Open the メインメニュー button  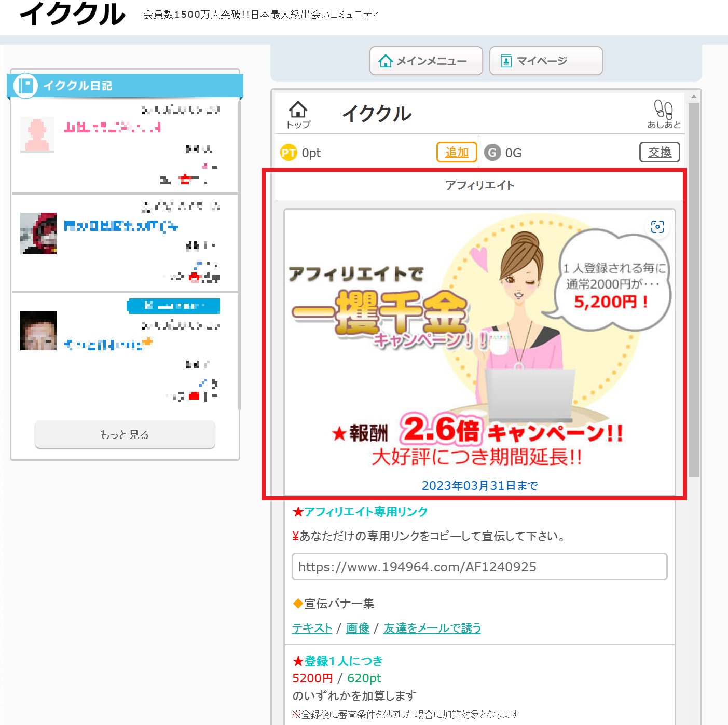click(x=426, y=61)
